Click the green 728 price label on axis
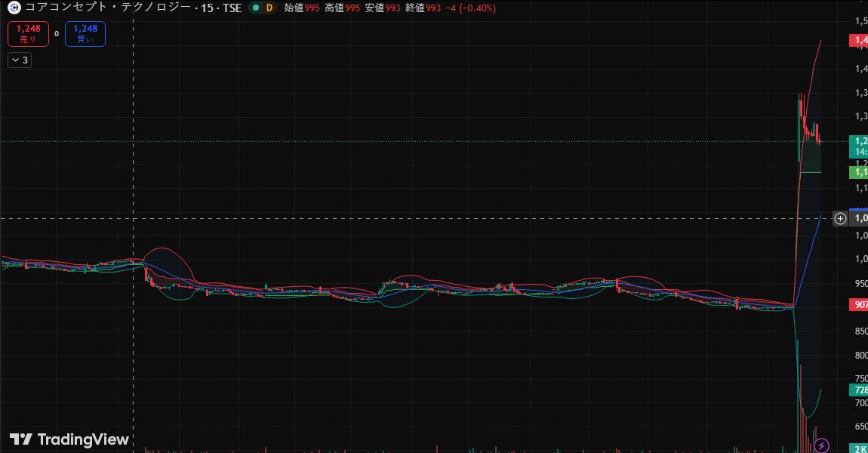 coord(859,390)
